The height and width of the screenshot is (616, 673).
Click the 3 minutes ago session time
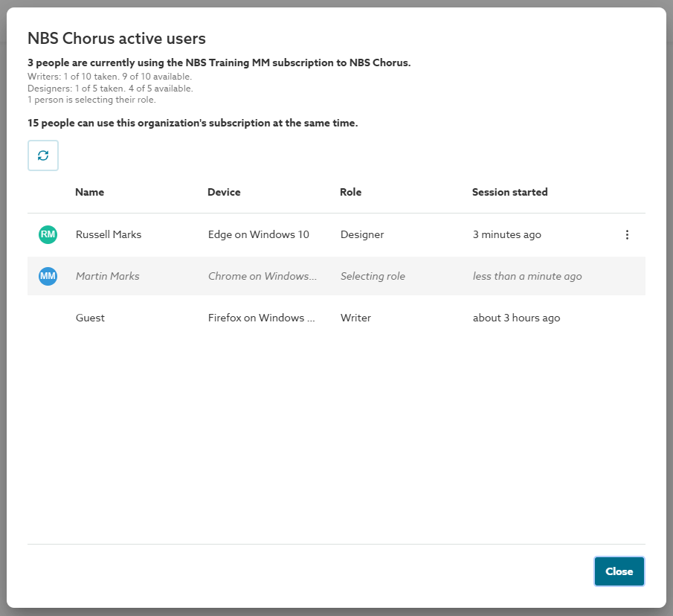point(507,234)
